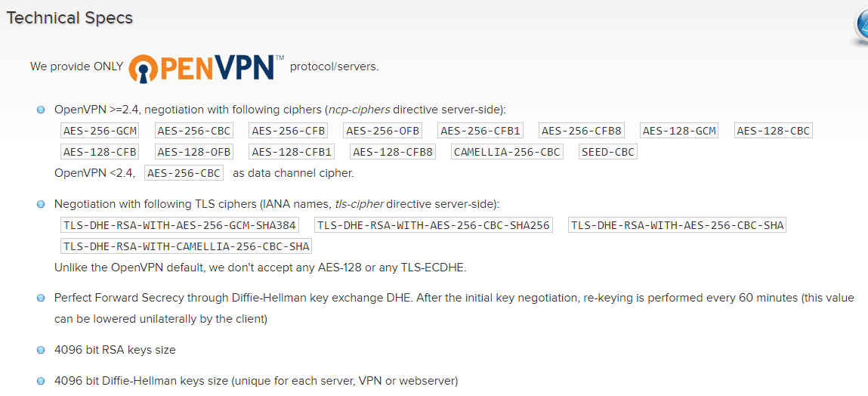Select the AES-256-GCM cipher tag
This screenshot has width=868, height=396.
pos(100,131)
